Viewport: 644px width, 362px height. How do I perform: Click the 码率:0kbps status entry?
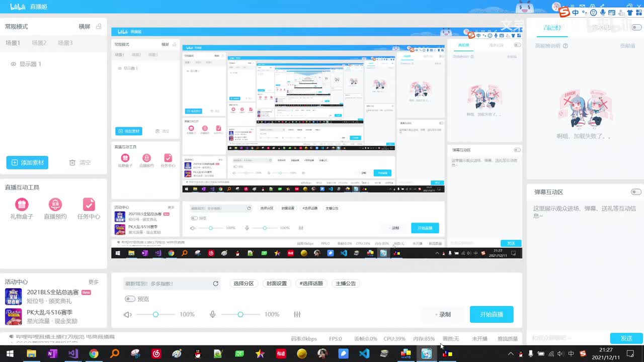pyautogui.click(x=304, y=339)
